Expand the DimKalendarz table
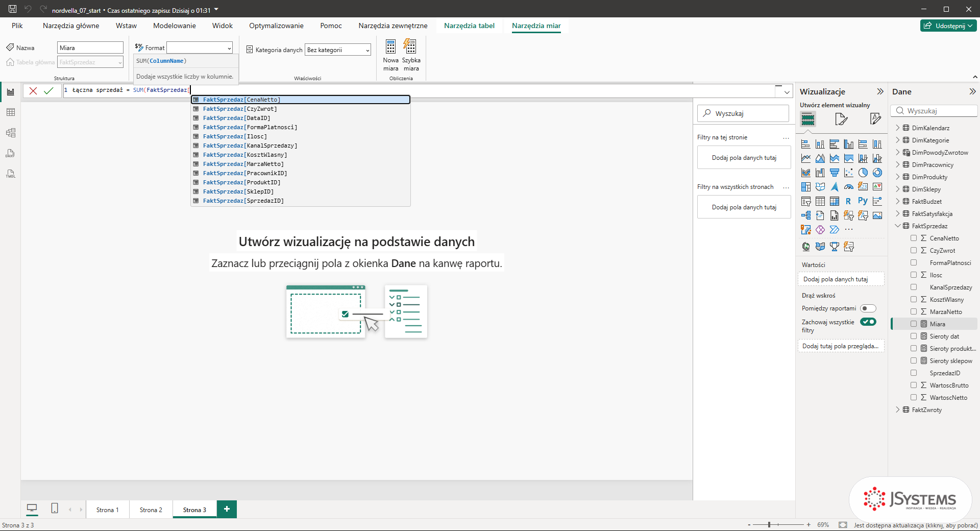 (x=898, y=128)
